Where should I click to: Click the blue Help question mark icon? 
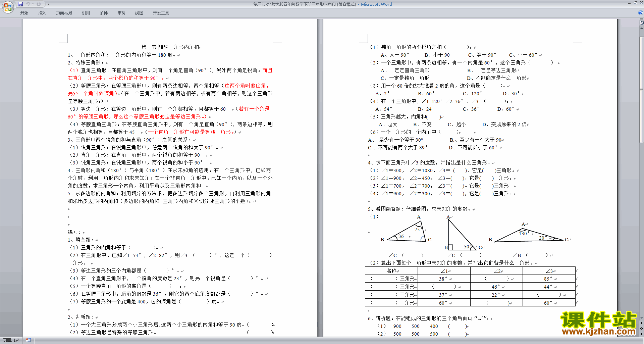click(641, 13)
